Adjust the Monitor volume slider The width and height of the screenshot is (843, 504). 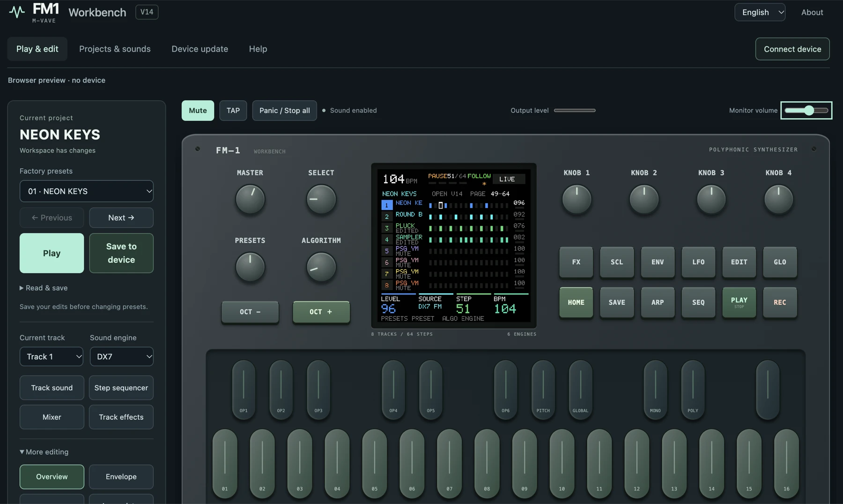(x=806, y=111)
